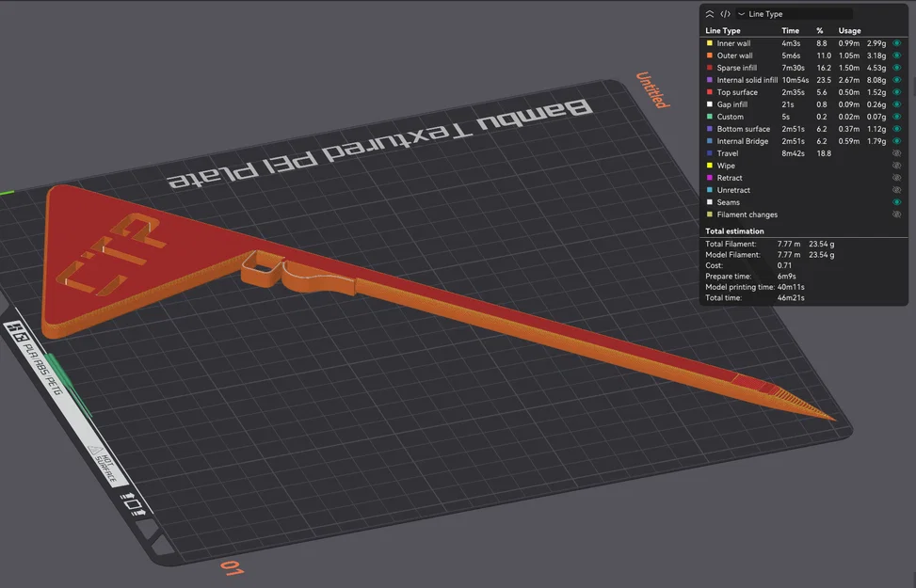Click the '%' column header

pyautogui.click(x=820, y=30)
